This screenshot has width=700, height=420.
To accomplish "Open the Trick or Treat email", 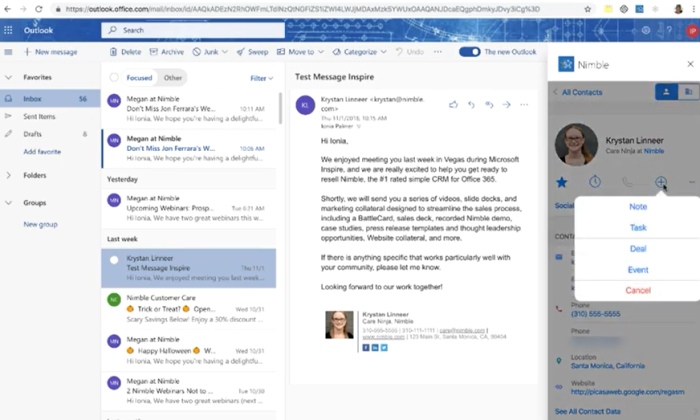I will click(188, 309).
